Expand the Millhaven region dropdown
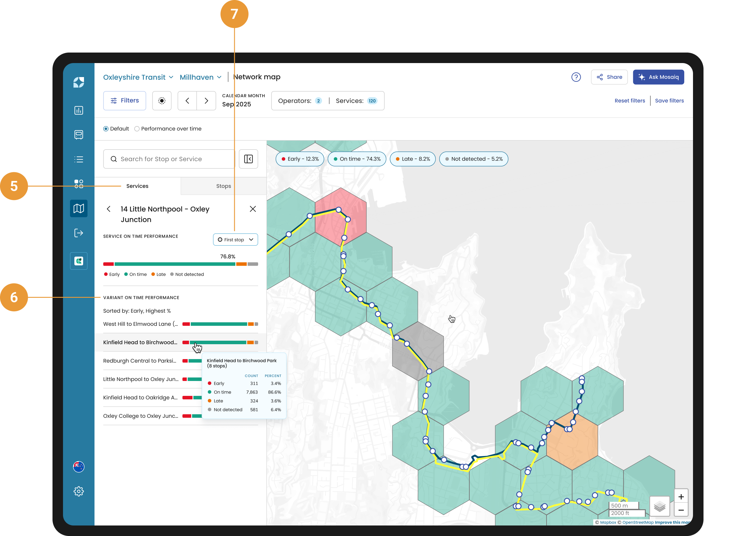The image size is (756, 536). click(200, 77)
